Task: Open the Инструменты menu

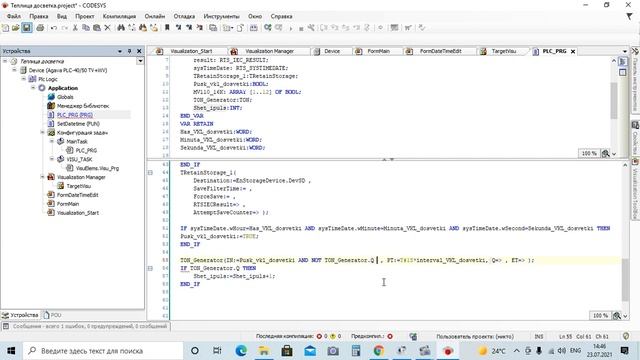Action: click(221, 16)
